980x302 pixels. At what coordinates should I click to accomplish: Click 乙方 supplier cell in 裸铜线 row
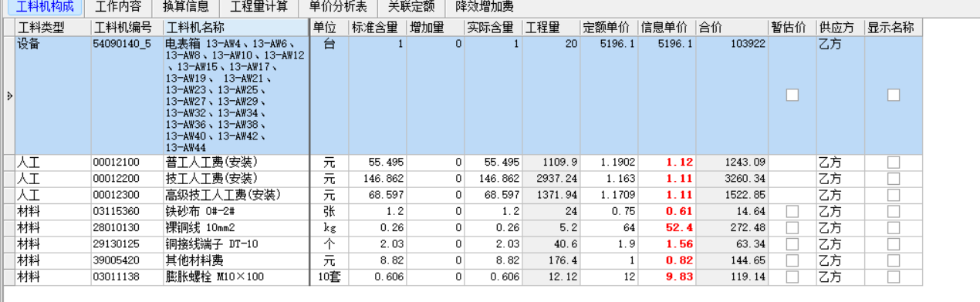(x=840, y=228)
